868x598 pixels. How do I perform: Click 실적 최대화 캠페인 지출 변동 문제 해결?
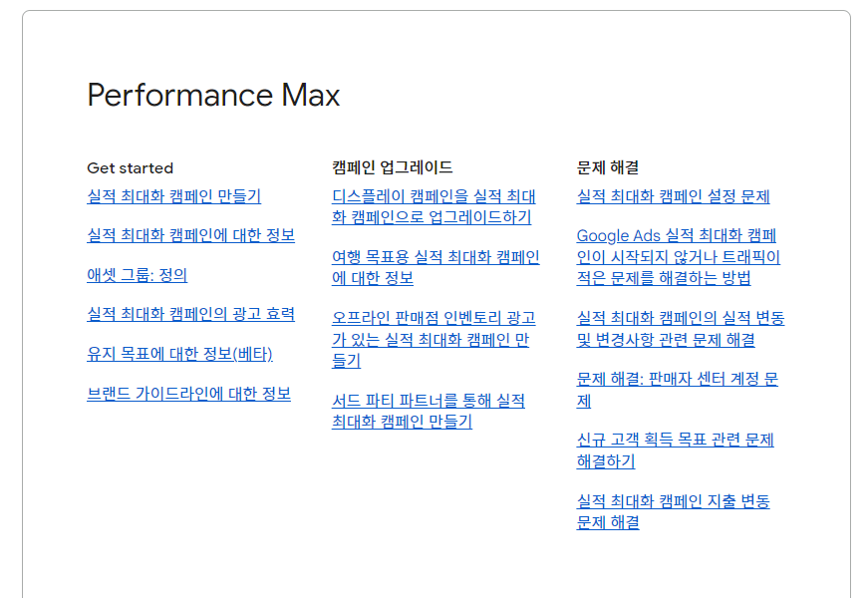pyautogui.click(x=673, y=511)
